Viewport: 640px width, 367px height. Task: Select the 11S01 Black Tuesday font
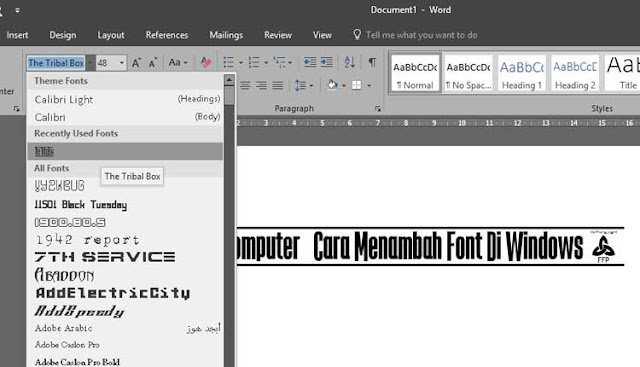[x=125, y=205]
